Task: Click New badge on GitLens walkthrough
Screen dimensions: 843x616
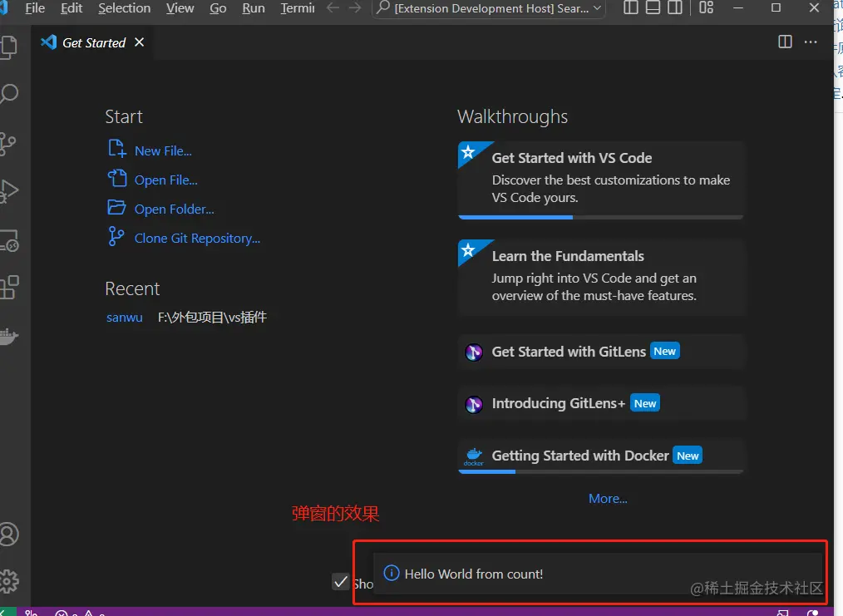Action: (x=664, y=351)
